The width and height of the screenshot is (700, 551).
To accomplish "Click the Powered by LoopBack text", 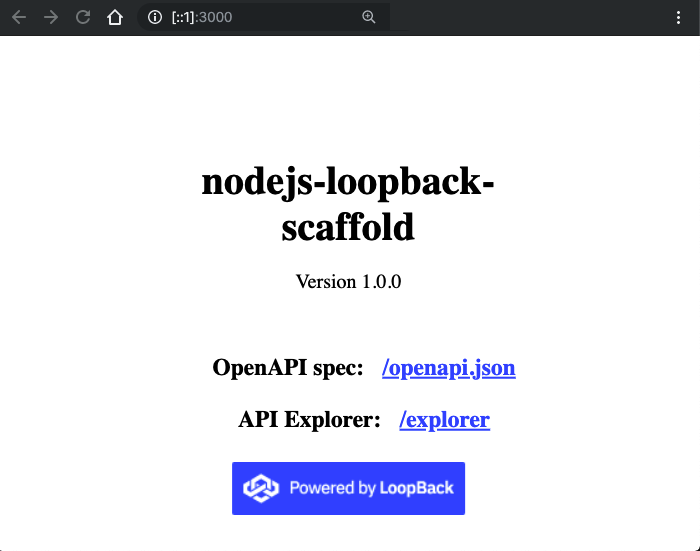I will click(x=371, y=488).
